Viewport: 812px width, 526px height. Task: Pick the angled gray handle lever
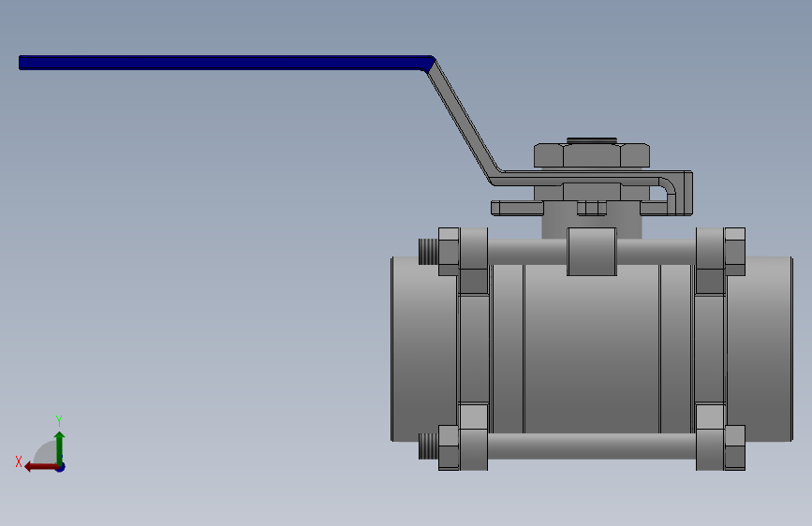pyautogui.click(x=464, y=123)
